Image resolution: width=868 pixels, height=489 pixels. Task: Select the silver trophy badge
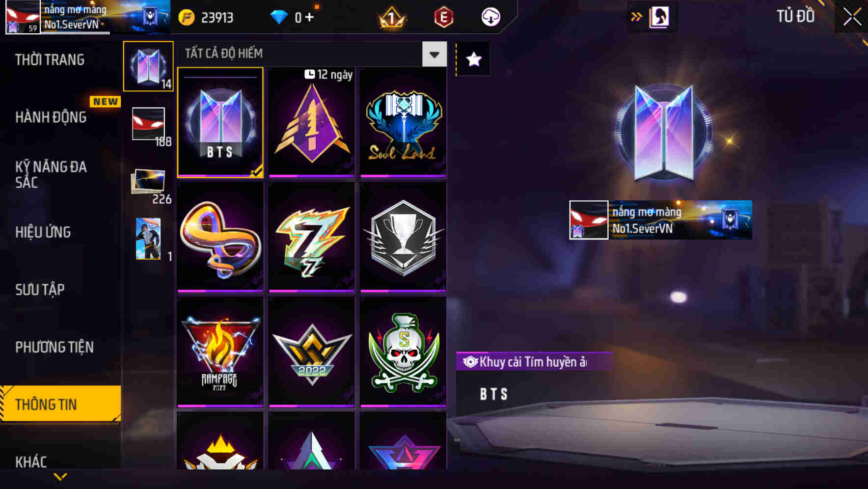[403, 238]
